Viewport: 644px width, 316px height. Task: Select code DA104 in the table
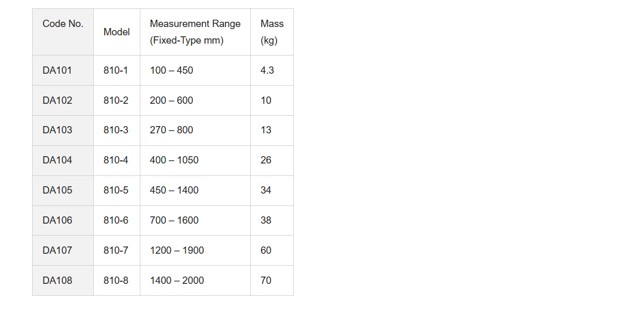tap(63, 160)
